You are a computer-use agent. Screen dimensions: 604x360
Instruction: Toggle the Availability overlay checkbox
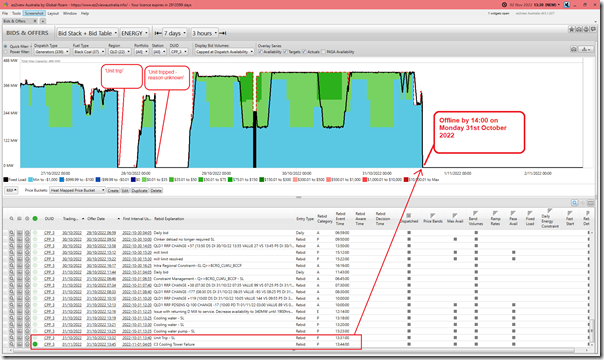click(260, 52)
